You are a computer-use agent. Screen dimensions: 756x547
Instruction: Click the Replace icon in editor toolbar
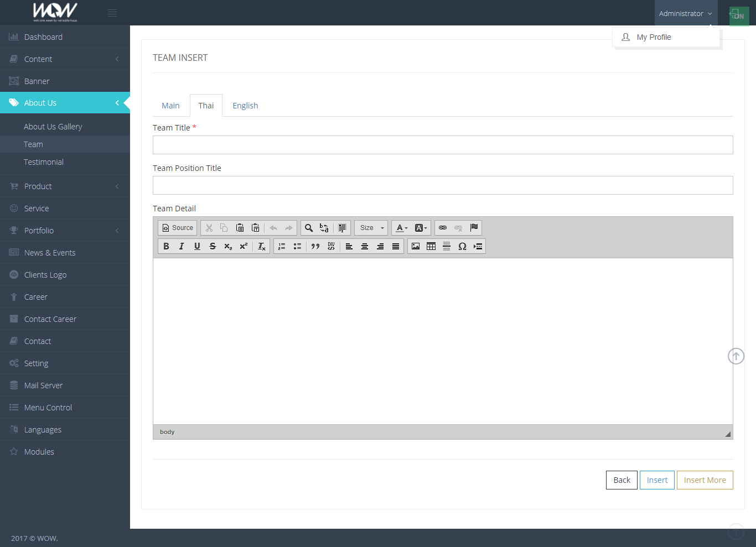click(x=324, y=228)
